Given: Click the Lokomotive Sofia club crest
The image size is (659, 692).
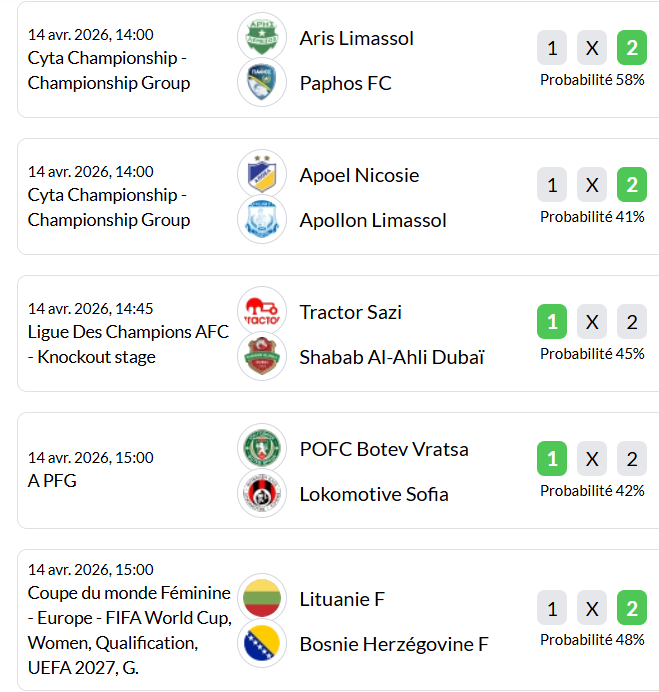Looking at the screenshot, I should [262, 494].
